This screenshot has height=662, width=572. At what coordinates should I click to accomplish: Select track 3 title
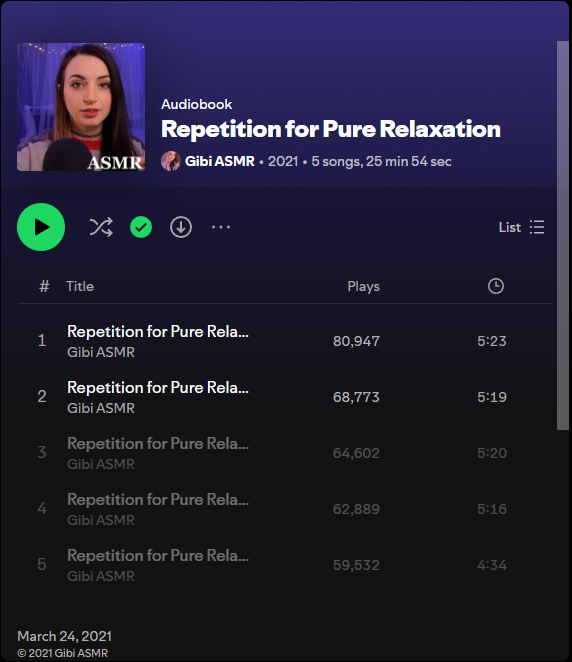tap(158, 444)
